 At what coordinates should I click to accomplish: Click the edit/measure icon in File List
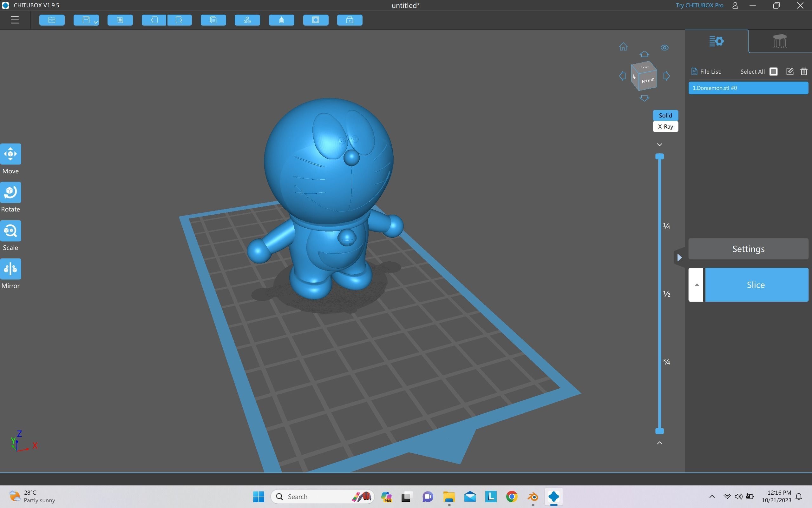(789, 71)
